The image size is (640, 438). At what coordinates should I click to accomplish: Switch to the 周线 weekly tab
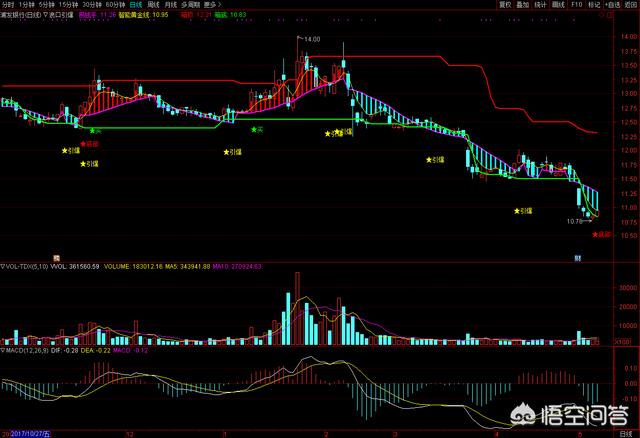pos(146,5)
